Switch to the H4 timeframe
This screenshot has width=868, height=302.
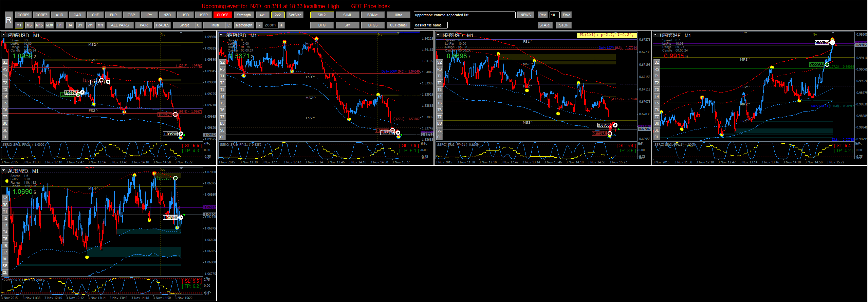pos(70,25)
